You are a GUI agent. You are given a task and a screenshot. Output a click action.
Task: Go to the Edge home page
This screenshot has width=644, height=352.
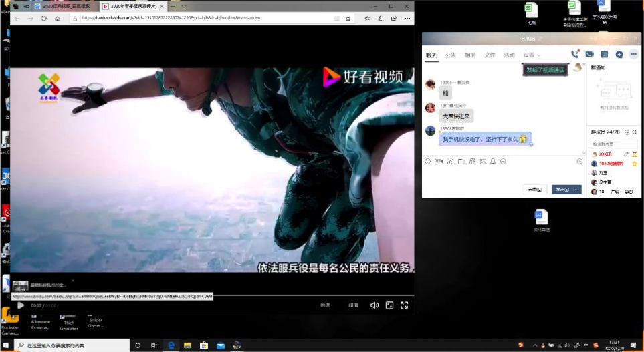tap(58, 19)
